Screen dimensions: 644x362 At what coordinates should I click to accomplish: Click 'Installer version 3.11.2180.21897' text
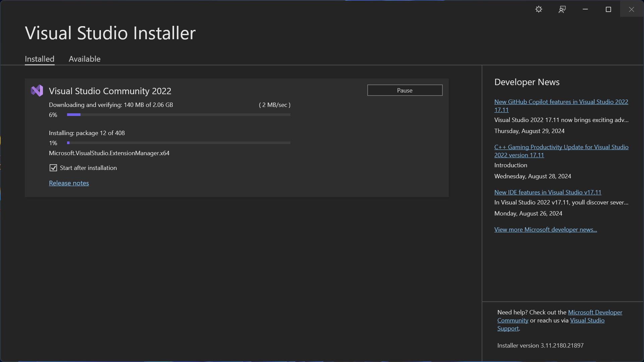pos(540,345)
